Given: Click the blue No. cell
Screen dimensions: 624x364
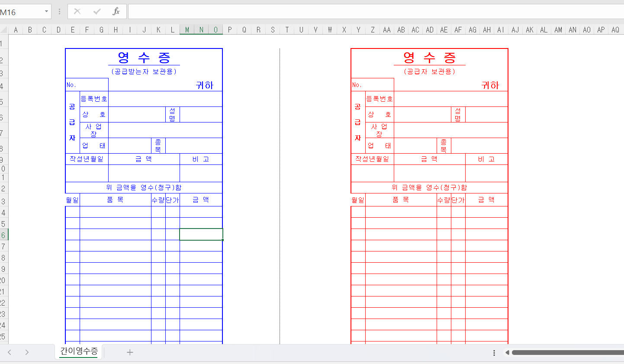Looking at the screenshot, I should pos(87,85).
